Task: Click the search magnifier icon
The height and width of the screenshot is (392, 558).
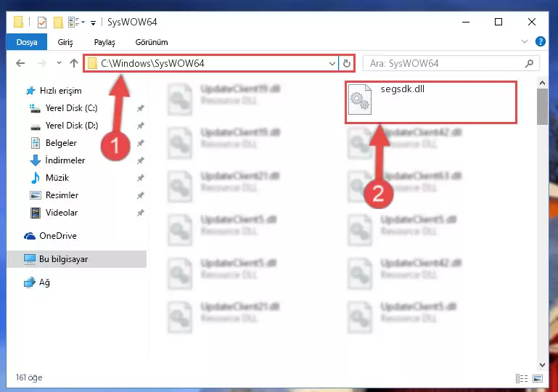Action: 530,63
